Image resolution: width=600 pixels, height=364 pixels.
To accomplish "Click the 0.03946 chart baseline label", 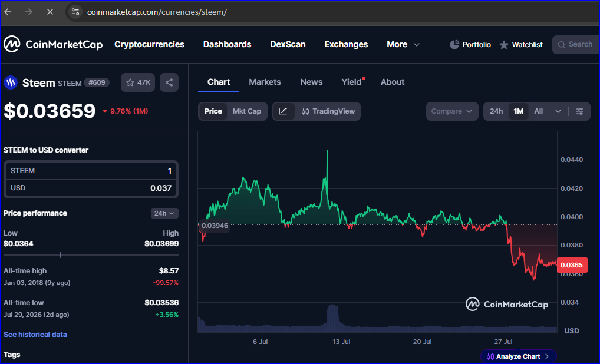I will [215, 226].
